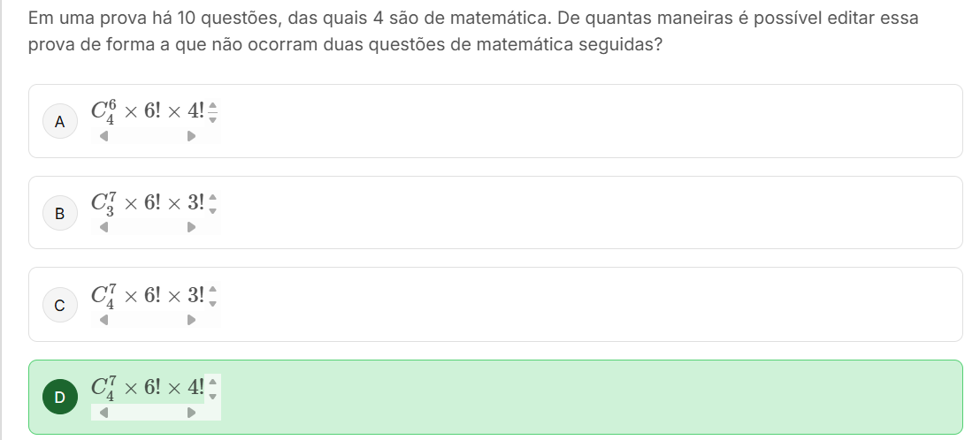Click scroll-left arrow under option A formula
980x440 pixels.
click(104, 136)
